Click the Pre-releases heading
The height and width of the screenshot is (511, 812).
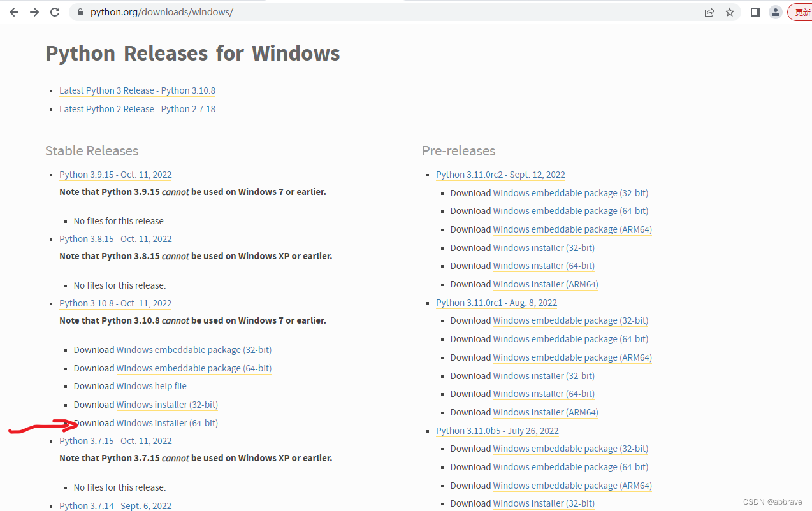(458, 151)
